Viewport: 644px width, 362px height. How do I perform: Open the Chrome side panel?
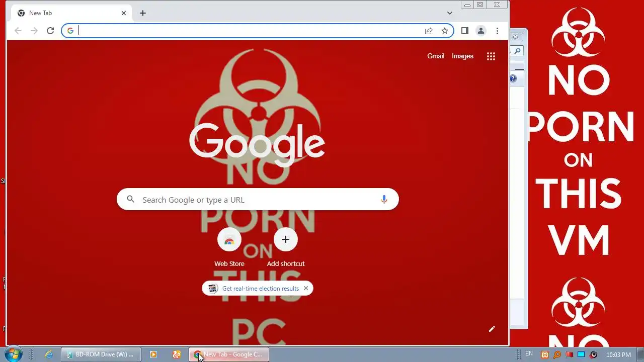pos(465,31)
